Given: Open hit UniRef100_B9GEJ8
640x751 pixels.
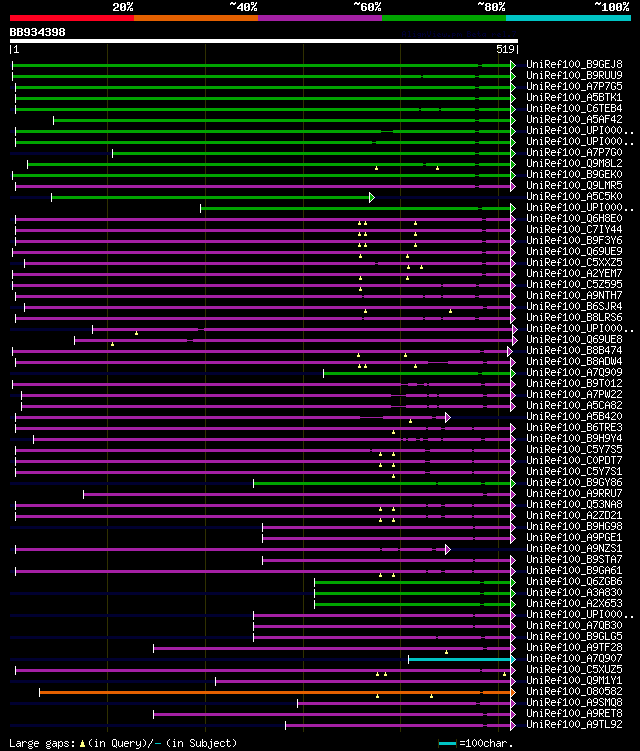Looking at the screenshot, I should [x=574, y=64].
